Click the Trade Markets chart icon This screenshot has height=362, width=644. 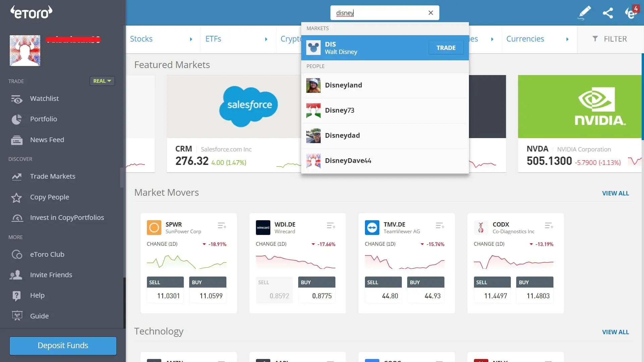(16, 177)
